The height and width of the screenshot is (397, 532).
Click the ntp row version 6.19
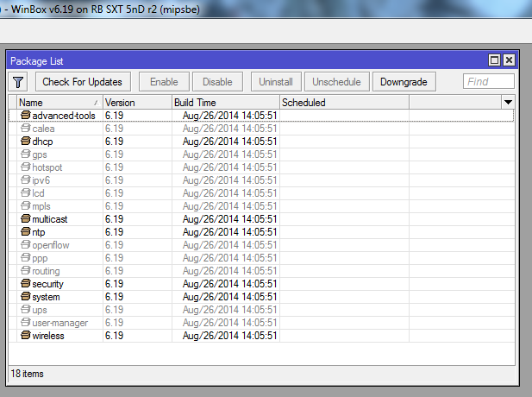click(114, 232)
